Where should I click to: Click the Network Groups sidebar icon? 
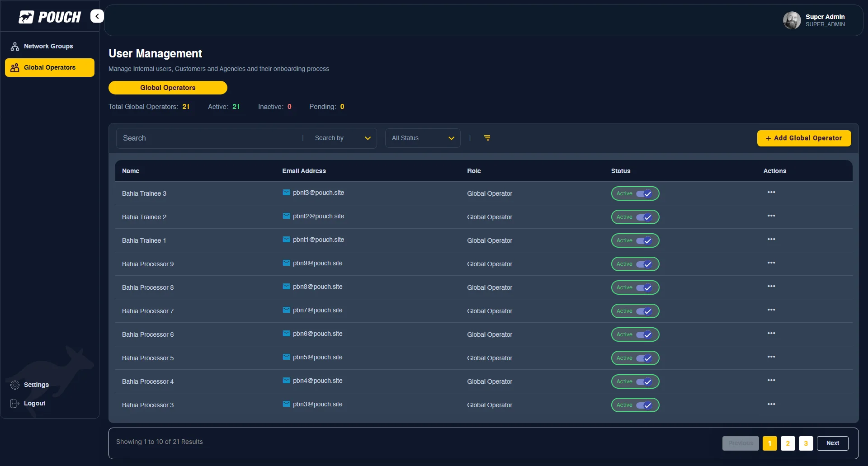click(15, 47)
